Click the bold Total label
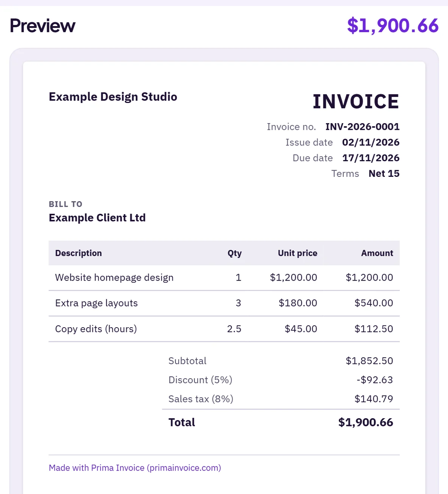This screenshot has width=448, height=494. 182,422
